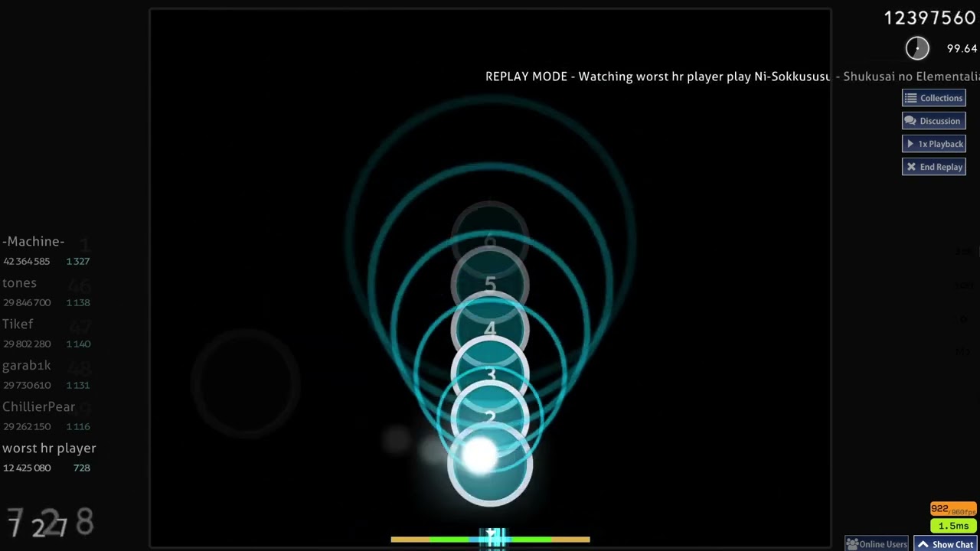Click the 1.5ms latency readout

[x=953, y=526]
